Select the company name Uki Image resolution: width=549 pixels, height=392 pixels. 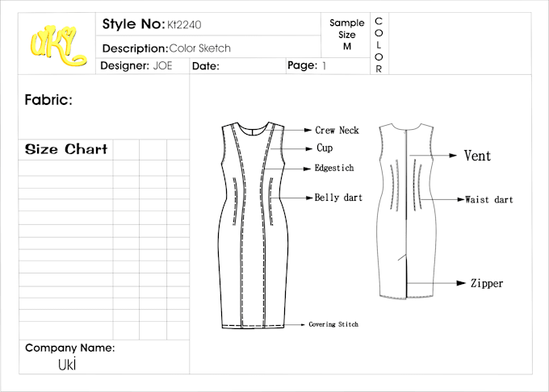coord(67,365)
